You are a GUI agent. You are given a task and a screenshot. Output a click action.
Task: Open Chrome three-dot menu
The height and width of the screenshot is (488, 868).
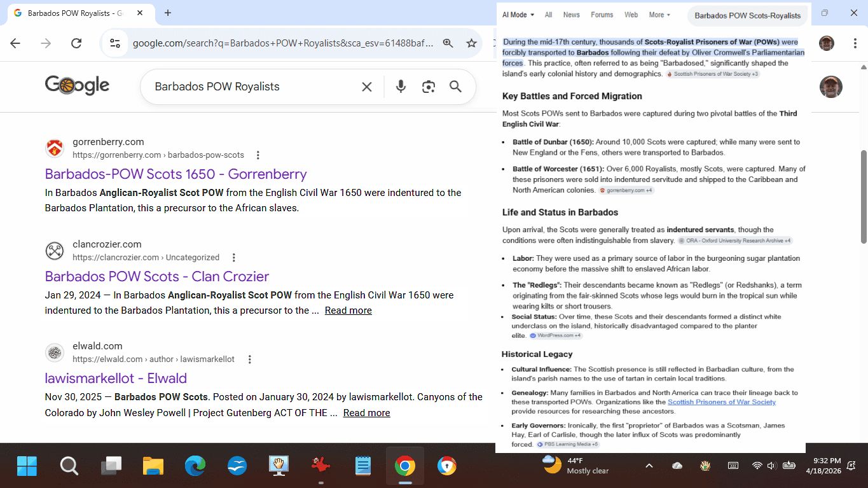(855, 43)
